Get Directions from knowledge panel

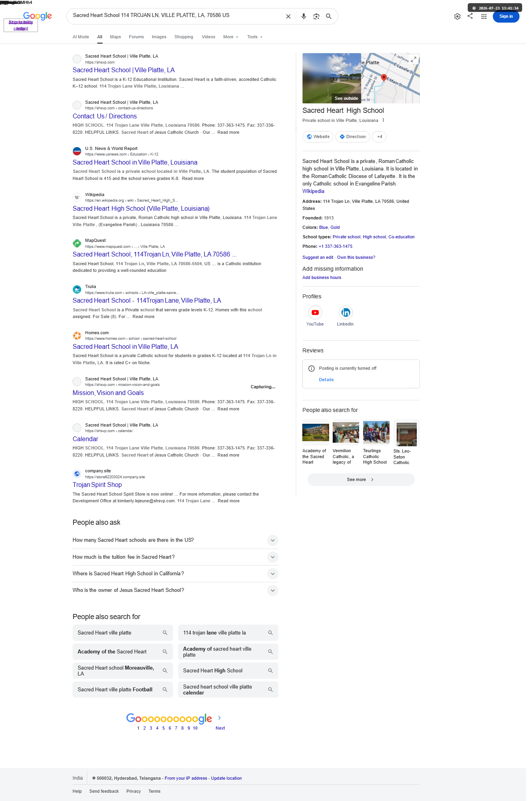pyautogui.click(x=353, y=137)
